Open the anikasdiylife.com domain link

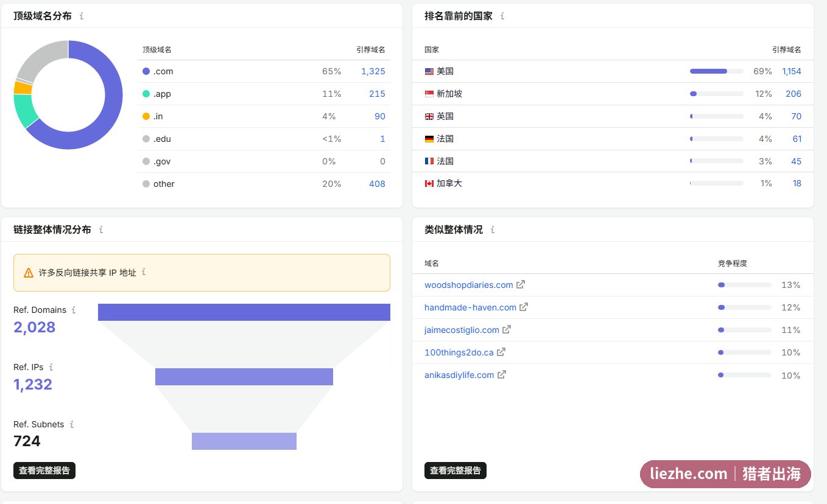coord(459,375)
